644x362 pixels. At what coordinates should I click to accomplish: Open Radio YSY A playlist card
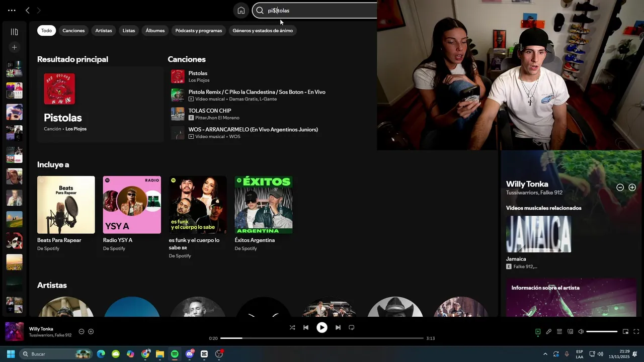click(132, 214)
